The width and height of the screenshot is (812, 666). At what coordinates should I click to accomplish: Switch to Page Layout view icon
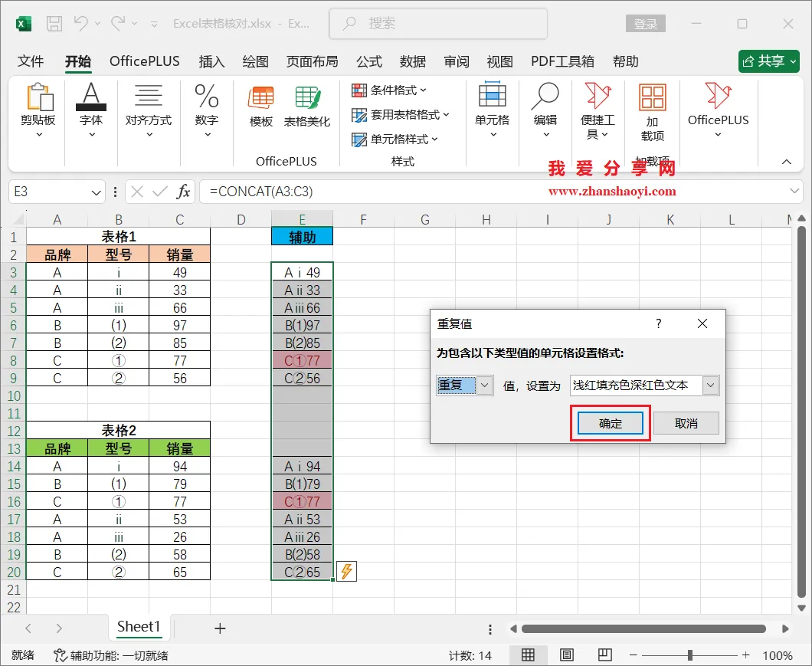point(567,655)
